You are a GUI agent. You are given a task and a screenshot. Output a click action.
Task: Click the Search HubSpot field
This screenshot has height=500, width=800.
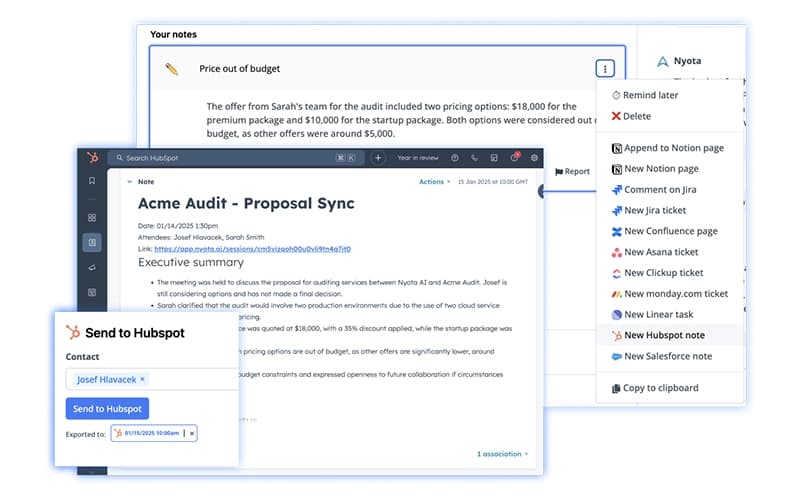pos(220,158)
